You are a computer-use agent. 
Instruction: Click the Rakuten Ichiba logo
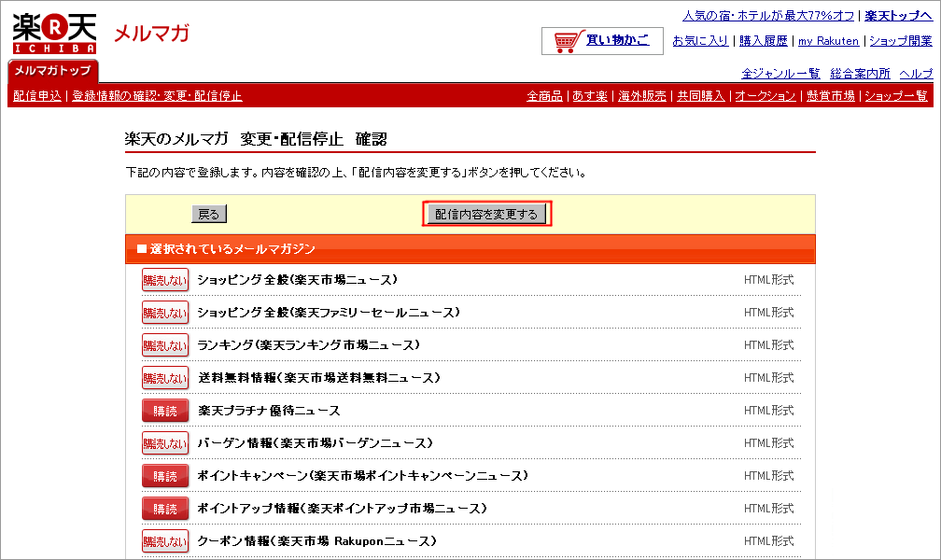tap(54, 34)
